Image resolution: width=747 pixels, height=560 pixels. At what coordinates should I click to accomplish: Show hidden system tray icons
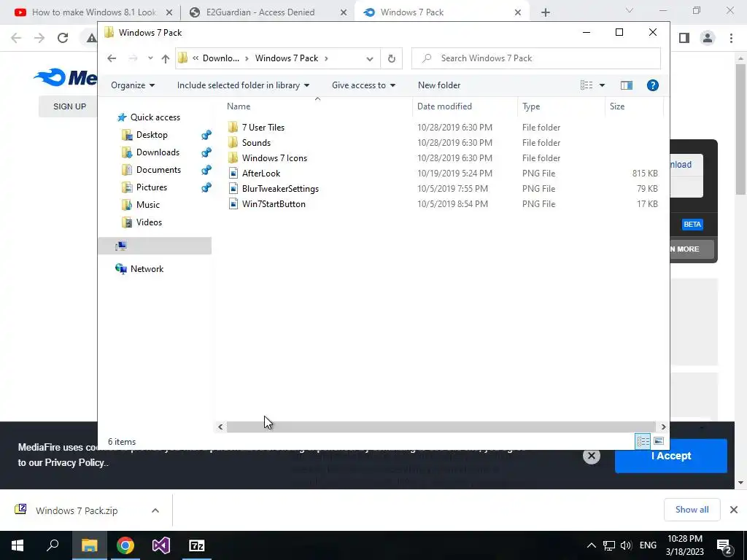(x=591, y=545)
